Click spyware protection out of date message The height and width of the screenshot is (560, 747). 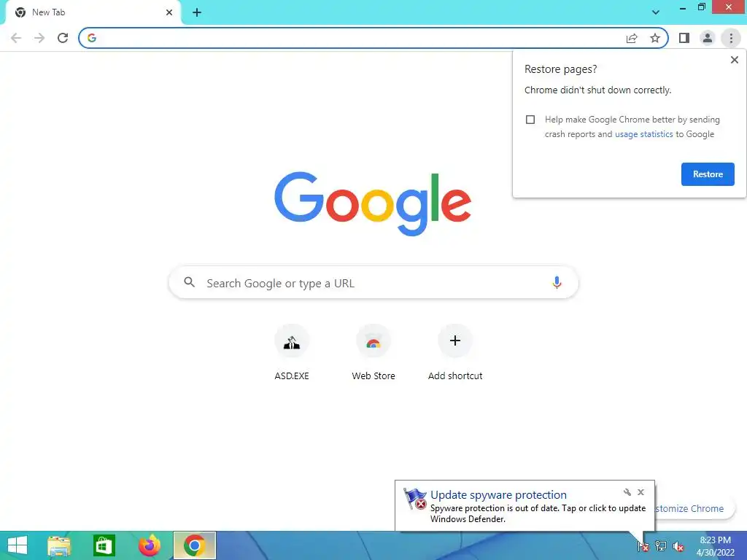(538, 513)
